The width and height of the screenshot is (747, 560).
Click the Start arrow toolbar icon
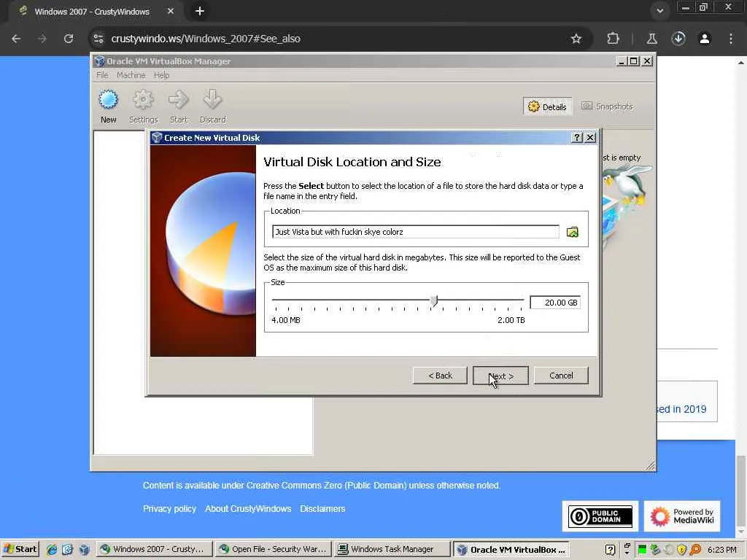tap(179, 106)
